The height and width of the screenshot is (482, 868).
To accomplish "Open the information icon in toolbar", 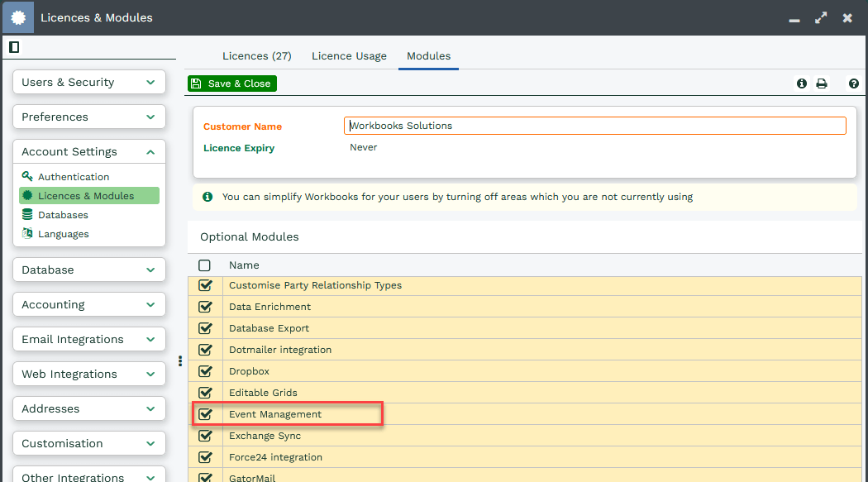I will (x=802, y=84).
